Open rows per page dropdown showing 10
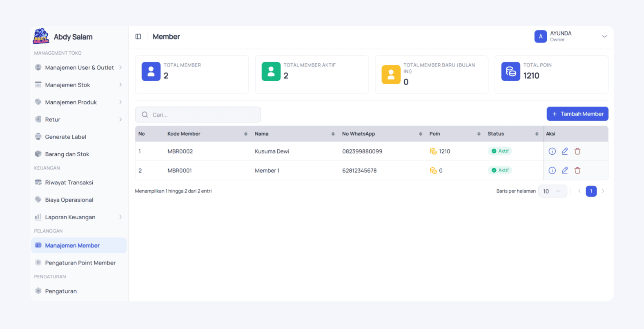The width and height of the screenshot is (644, 329). (x=553, y=191)
